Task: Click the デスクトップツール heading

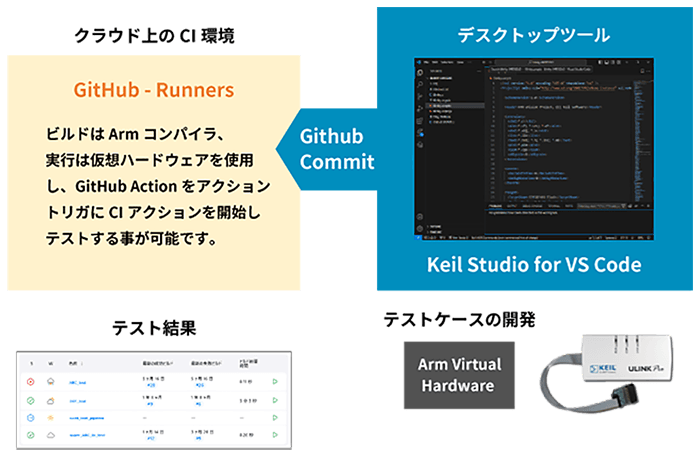Action: [534, 35]
